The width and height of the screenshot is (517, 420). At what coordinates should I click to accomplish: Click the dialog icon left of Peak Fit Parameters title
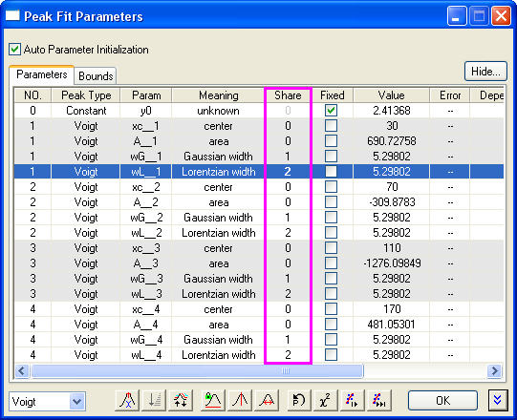[x=12, y=15]
